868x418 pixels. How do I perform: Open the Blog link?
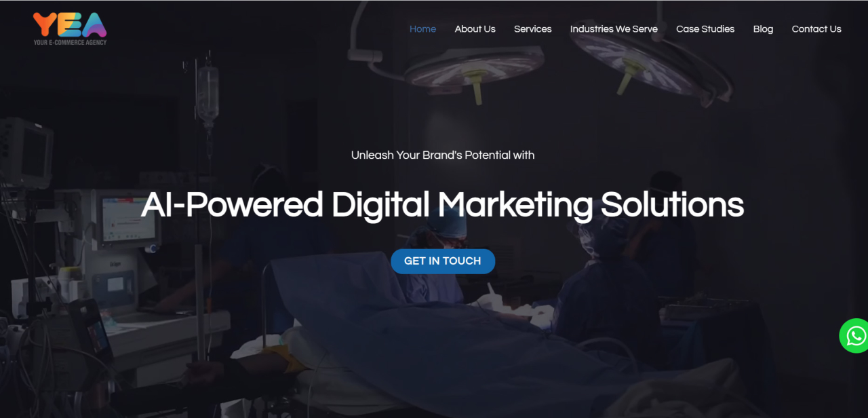point(763,28)
